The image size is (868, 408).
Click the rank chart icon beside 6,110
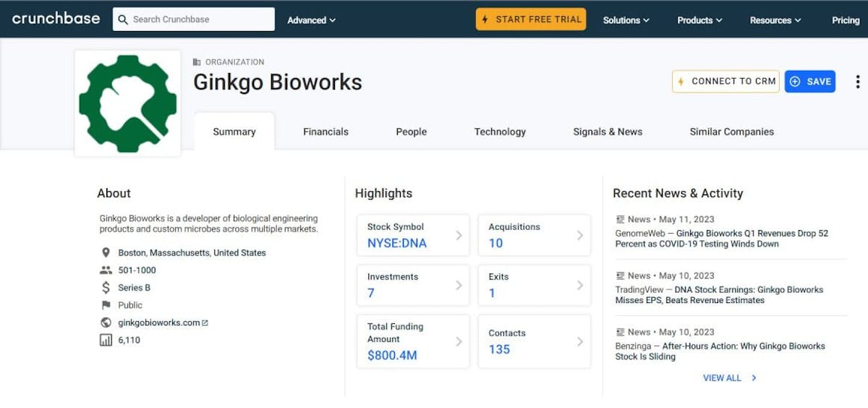tap(106, 340)
